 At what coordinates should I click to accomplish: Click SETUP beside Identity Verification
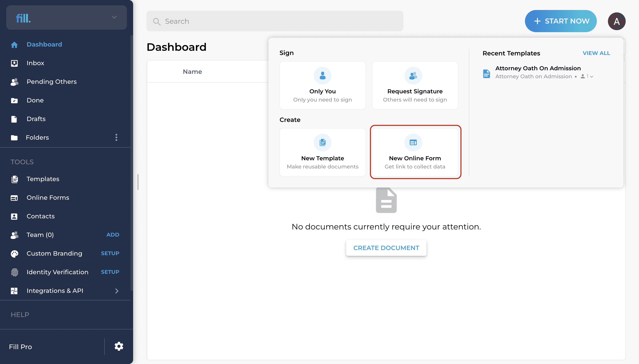click(x=110, y=272)
